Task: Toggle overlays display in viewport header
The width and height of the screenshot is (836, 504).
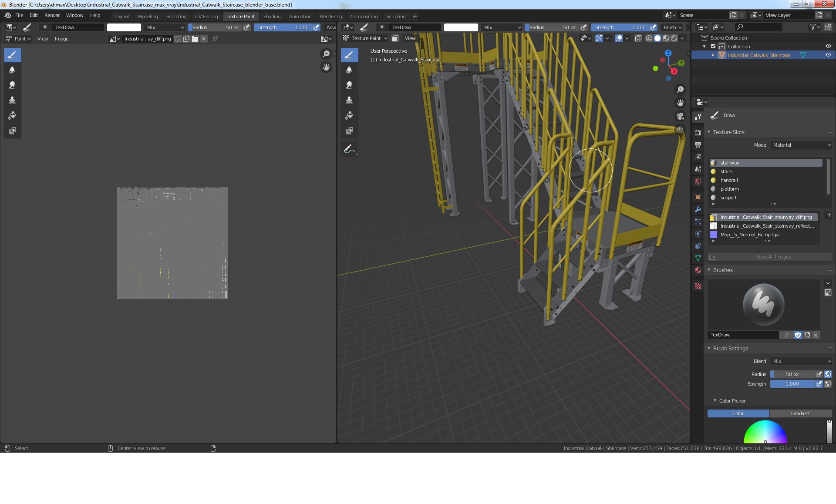Action: tap(619, 38)
